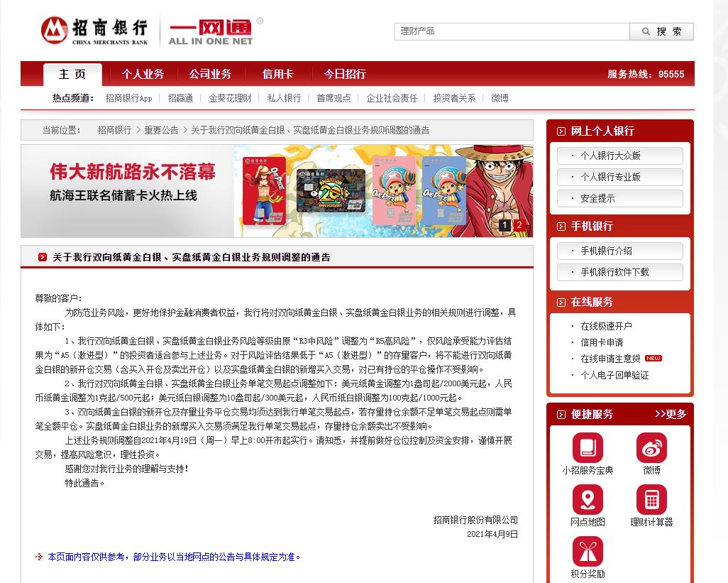Click the 搜索 search button
The height and width of the screenshot is (583, 728).
pyautogui.click(x=661, y=31)
